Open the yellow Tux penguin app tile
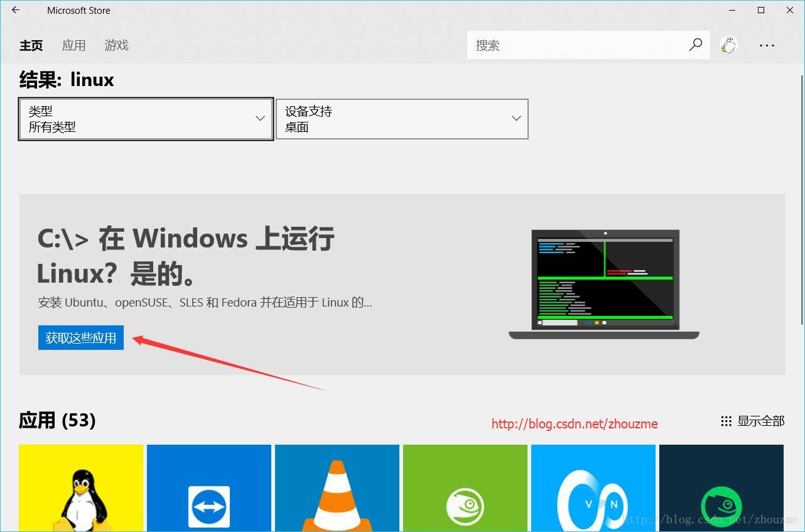Screen dimensions: 805x532 [x=81, y=488]
